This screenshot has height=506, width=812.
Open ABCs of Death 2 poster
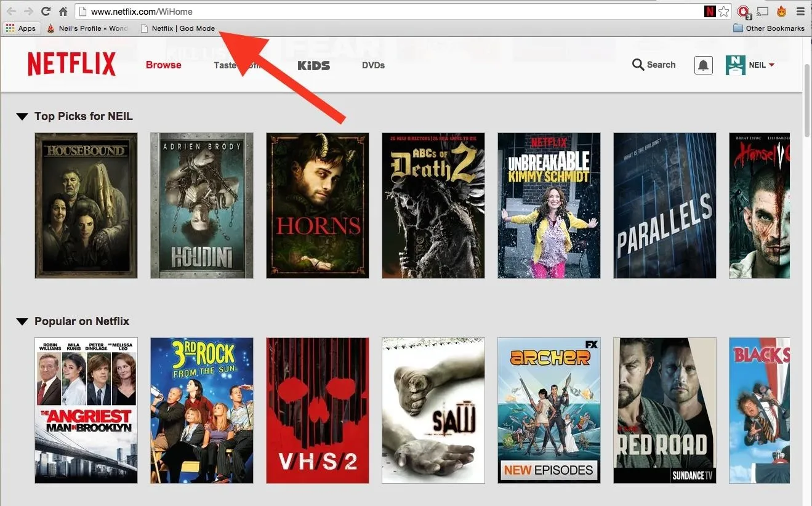[433, 206]
